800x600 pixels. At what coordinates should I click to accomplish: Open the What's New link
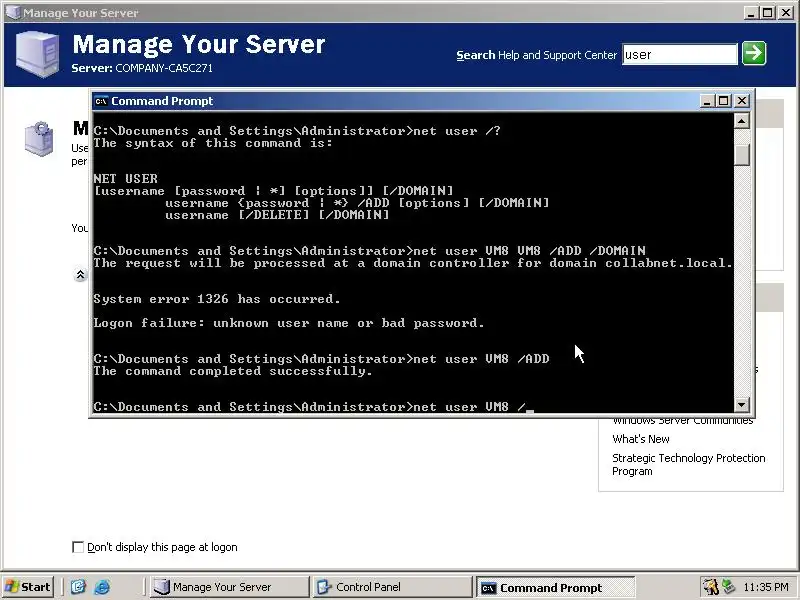click(640, 439)
